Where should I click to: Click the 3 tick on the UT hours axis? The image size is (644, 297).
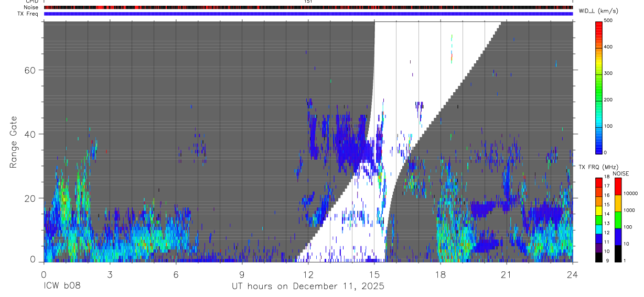click(110, 274)
